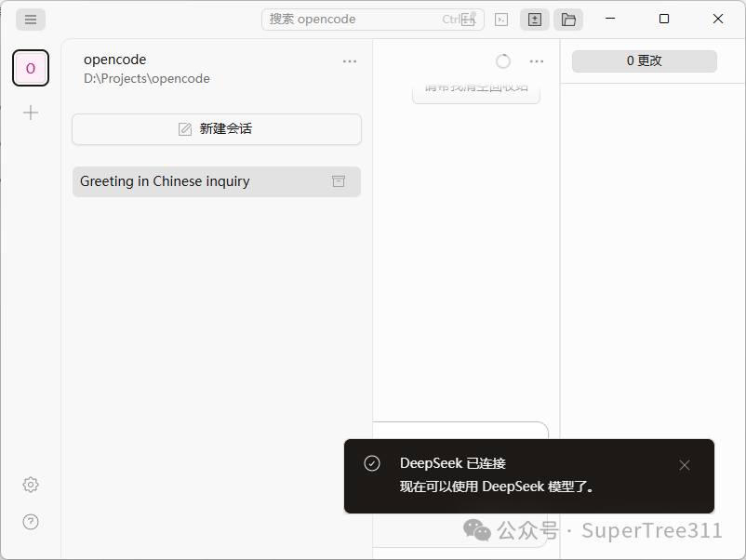Click the loading spinner in session header
Screen dimensions: 746x560
(503, 61)
